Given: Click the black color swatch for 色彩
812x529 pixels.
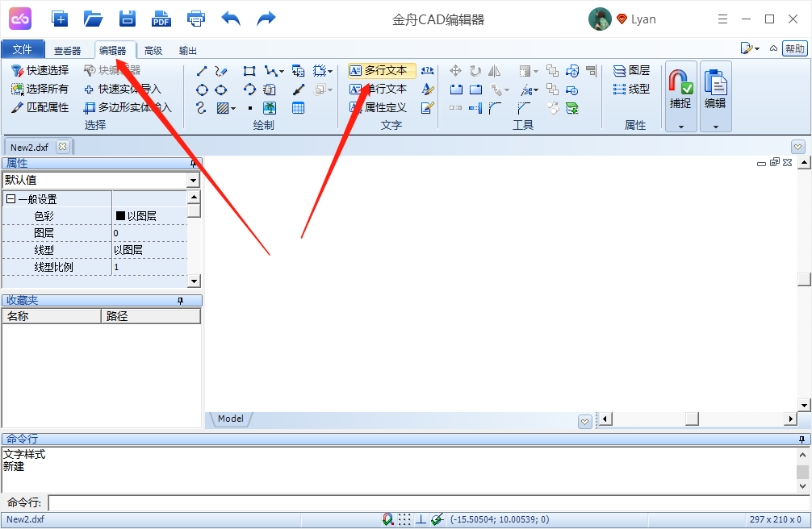Looking at the screenshot, I should click(120, 216).
